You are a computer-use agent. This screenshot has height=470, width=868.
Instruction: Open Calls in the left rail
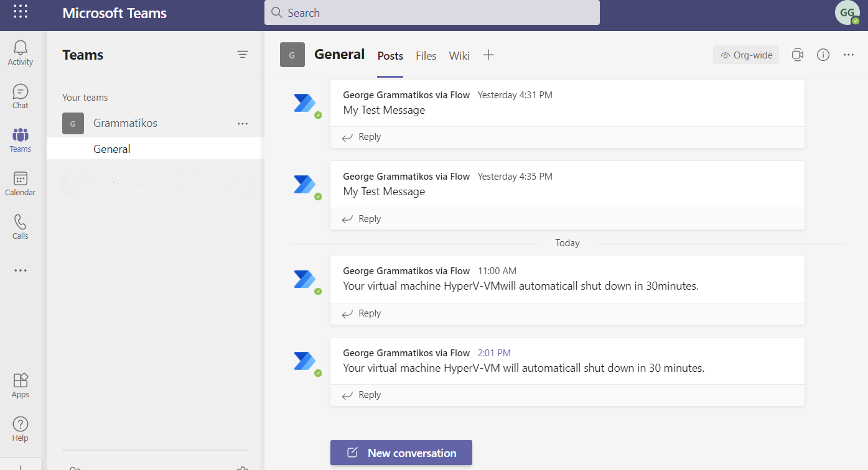(21, 227)
